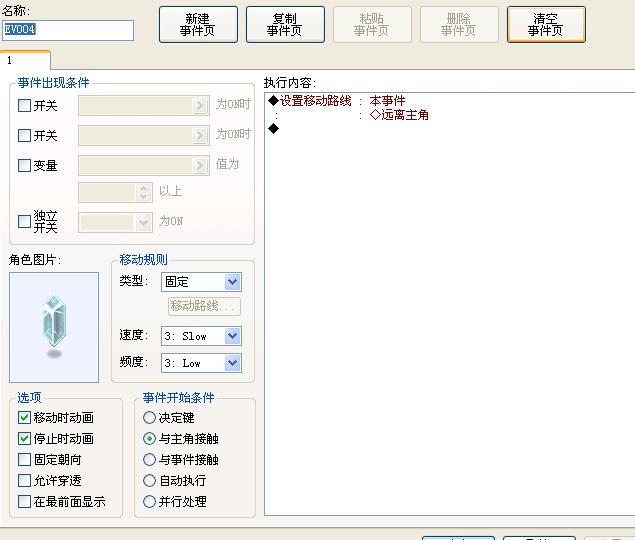Enable 允许穿透 option
The image size is (635, 540).
point(24,480)
